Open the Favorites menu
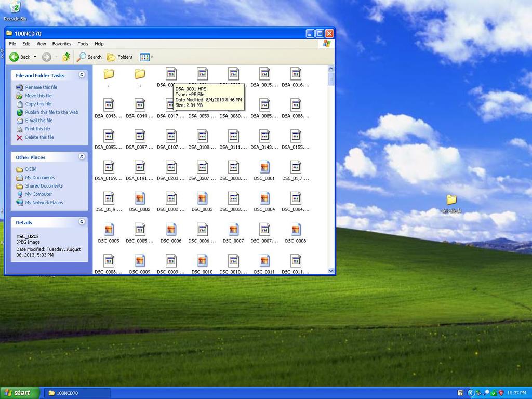The width and height of the screenshot is (532, 399). 62,44
